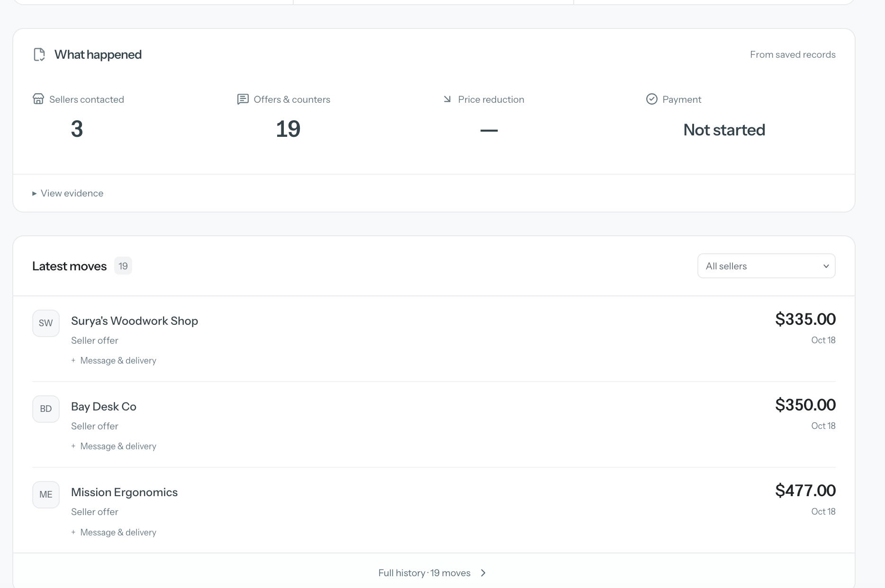885x588 pixels.
Task: Click the ME avatar for Mission Ergonomics
Action: point(46,495)
